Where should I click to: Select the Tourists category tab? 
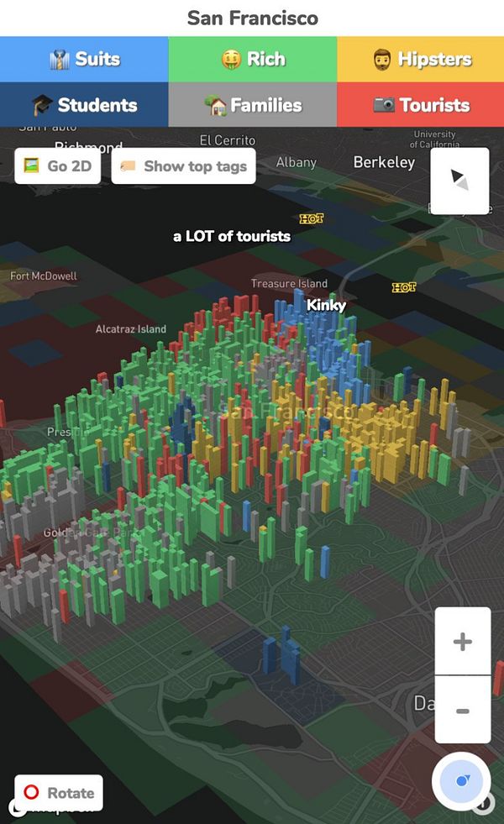click(421, 105)
